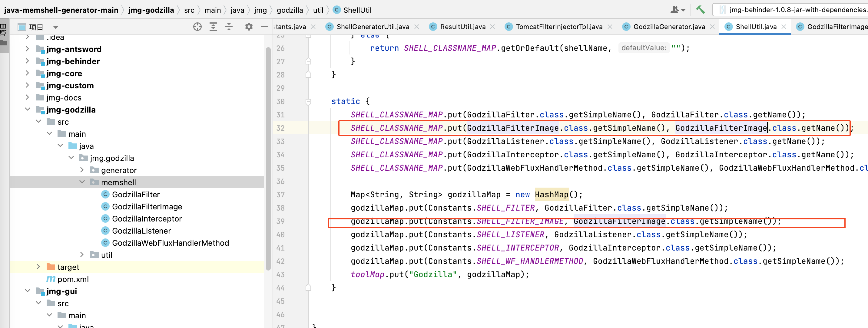Close the ShellUtil.java tab
868x328 pixels.
click(784, 27)
